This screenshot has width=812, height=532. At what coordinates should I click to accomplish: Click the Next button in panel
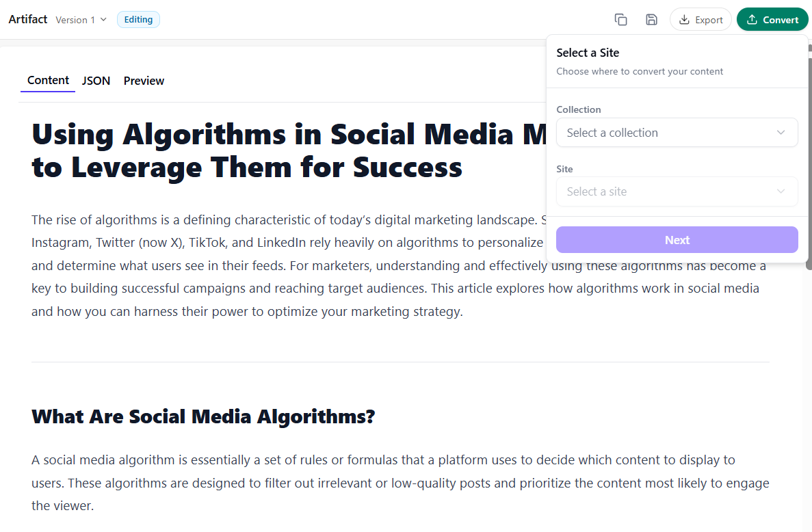677,239
